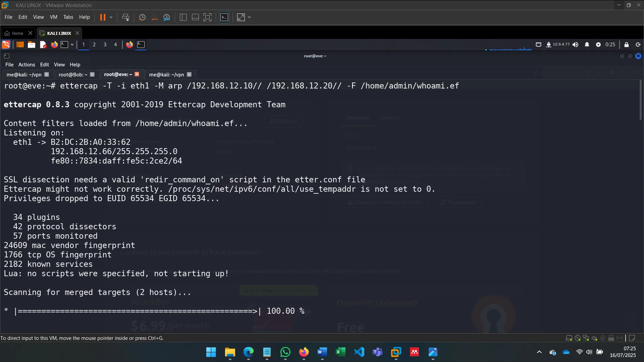Open Kali notifications via the bell icon
The image size is (644, 362).
pyautogui.click(x=587, y=44)
